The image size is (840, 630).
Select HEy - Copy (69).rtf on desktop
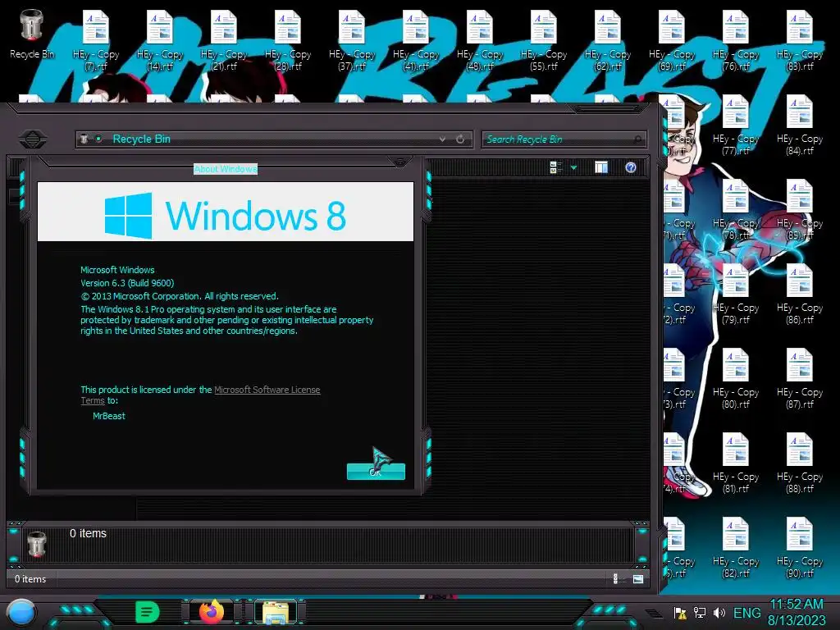pyautogui.click(x=672, y=41)
